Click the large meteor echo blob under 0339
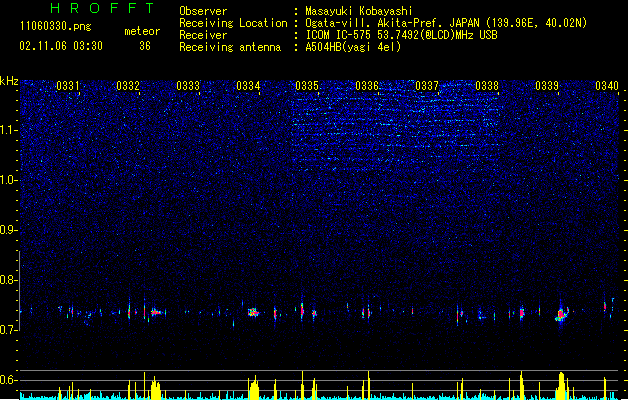The width and height of the screenshot is (629, 400). [562, 314]
